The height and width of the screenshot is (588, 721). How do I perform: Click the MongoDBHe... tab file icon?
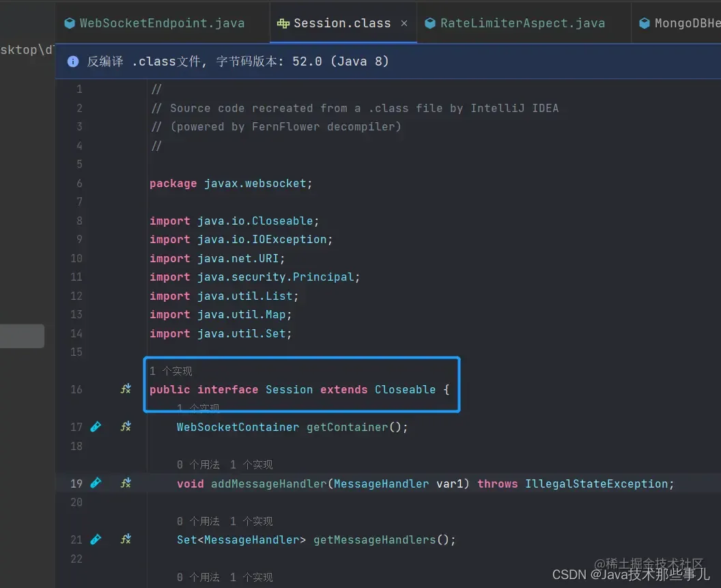point(645,23)
